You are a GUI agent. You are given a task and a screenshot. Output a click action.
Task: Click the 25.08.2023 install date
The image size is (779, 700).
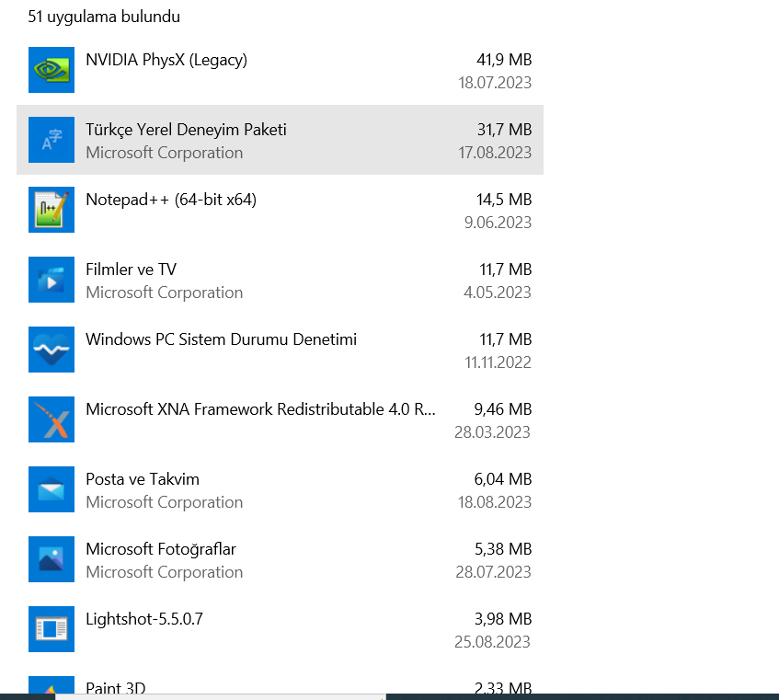(x=492, y=642)
